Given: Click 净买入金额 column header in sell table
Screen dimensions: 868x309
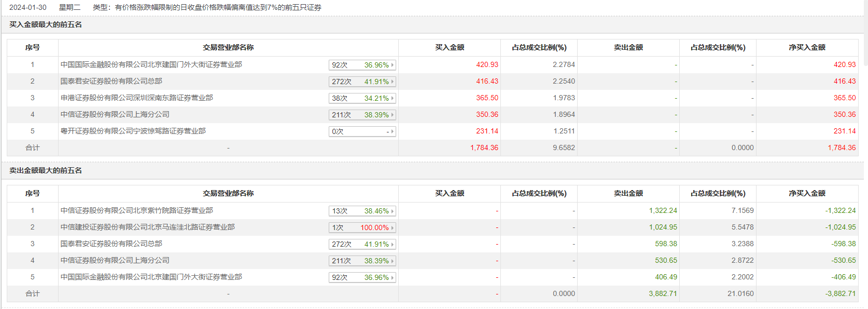Looking at the screenshot, I should (x=807, y=193).
